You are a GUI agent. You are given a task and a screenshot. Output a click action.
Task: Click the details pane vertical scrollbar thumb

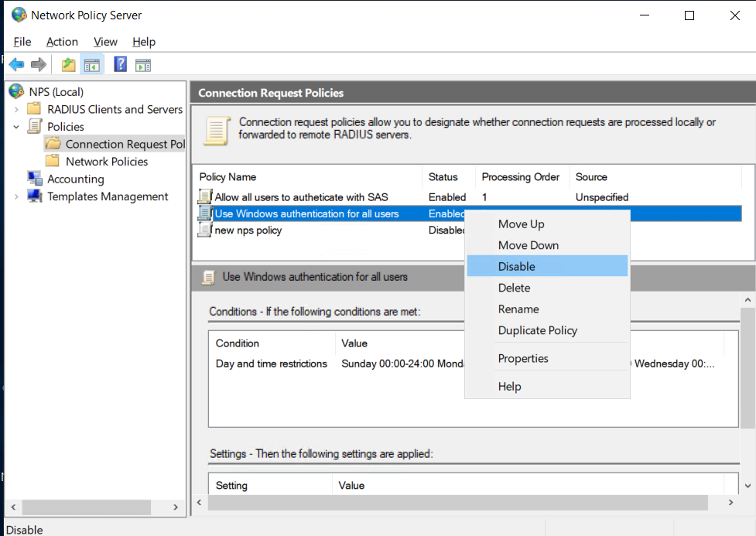pyautogui.click(x=747, y=368)
